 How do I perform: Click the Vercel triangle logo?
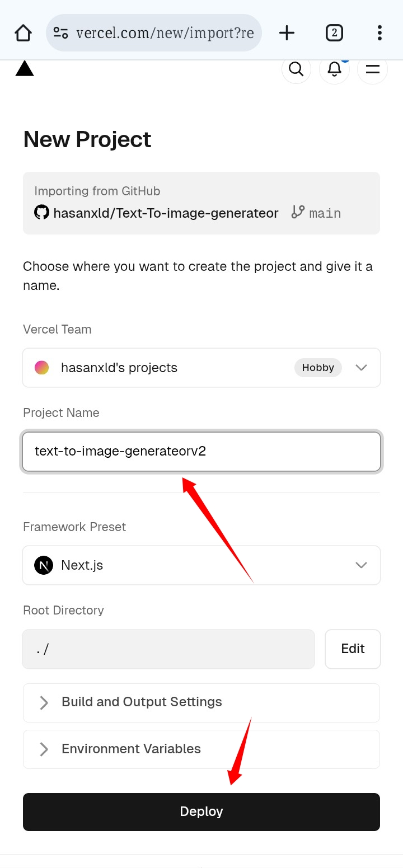[x=25, y=69]
